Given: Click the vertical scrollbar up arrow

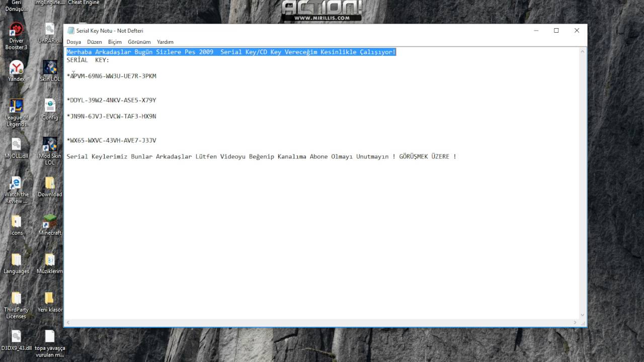Looking at the screenshot, I should (583, 52).
